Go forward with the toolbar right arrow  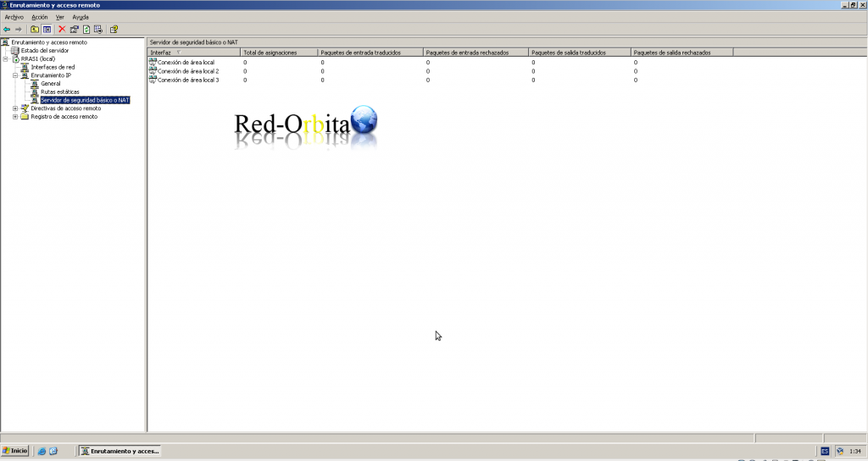click(19, 30)
